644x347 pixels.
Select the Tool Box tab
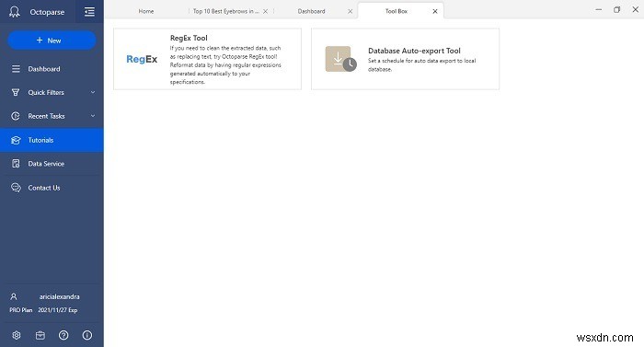pos(397,12)
